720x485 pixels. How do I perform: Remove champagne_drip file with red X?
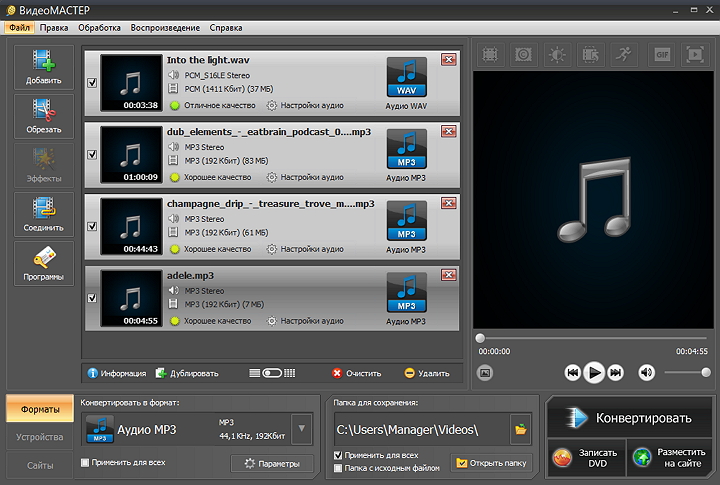pyautogui.click(x=449, y=203)
